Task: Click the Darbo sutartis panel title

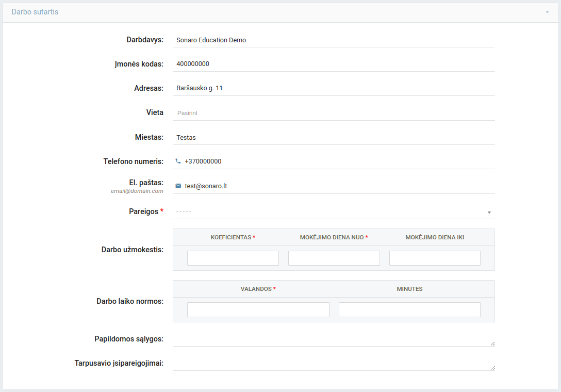Action: [x=35, y=12]
